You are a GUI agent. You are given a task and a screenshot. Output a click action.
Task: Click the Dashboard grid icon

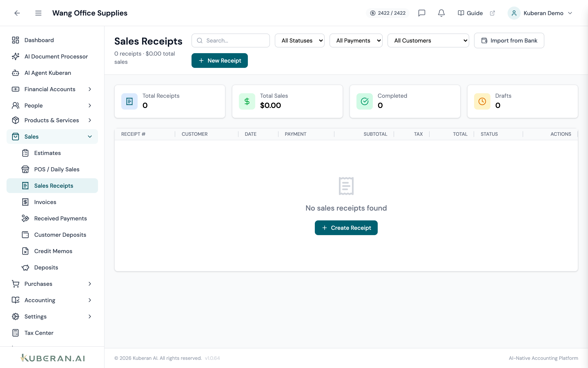(x=16, y=40)
